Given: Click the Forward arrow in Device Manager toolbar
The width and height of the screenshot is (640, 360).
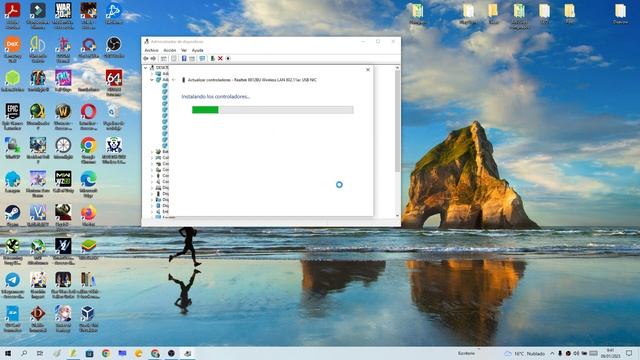Looking at the screenshot, I should coord(153,59).
